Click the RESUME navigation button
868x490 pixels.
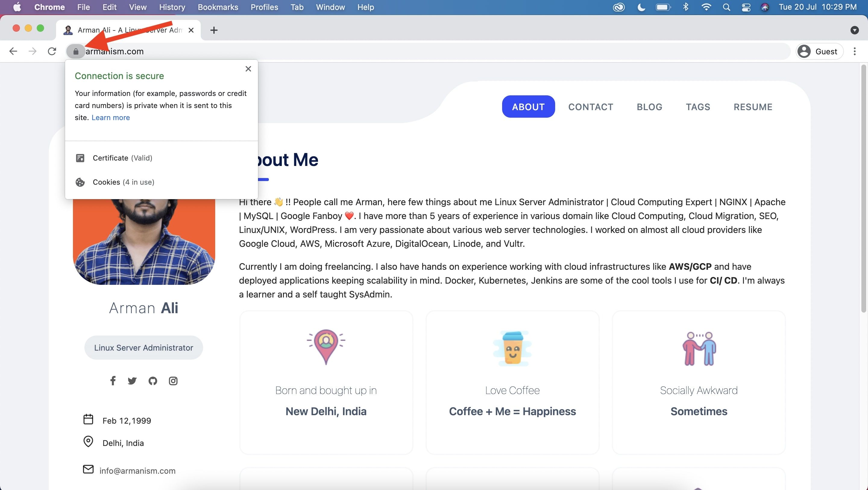click(753, 107)
